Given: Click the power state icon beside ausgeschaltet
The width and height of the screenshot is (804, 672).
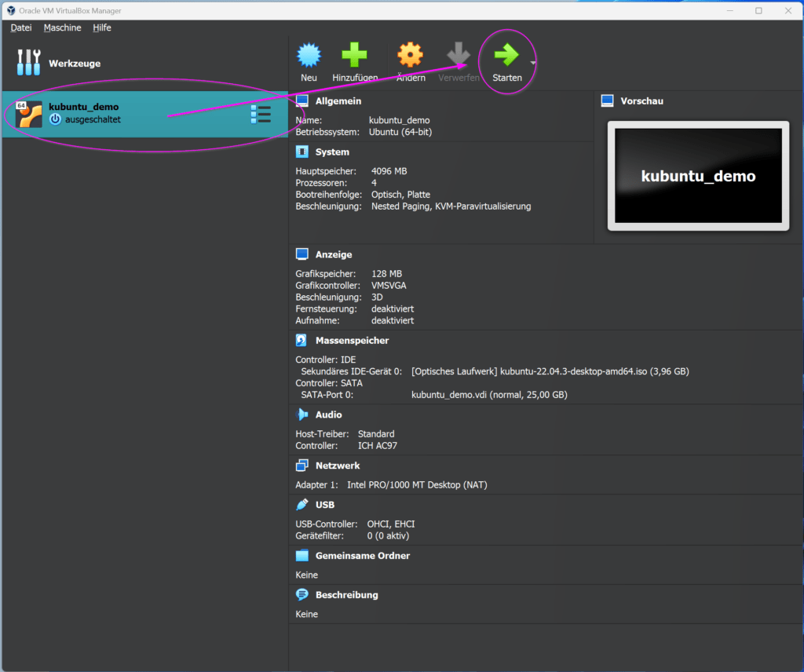Looking at the screenshot, I should click(56, 119).
